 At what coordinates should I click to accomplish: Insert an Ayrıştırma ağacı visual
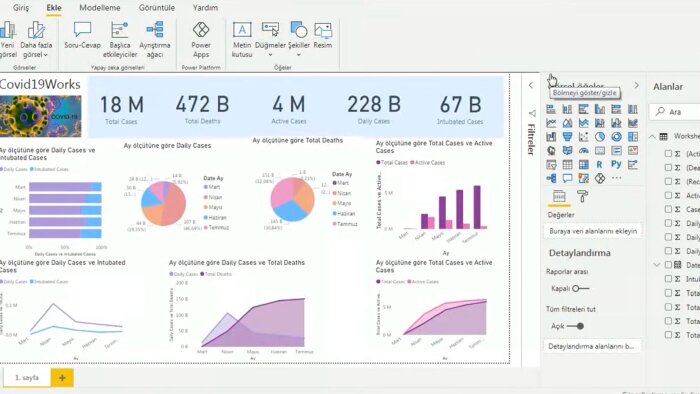[x=155, y=40]
